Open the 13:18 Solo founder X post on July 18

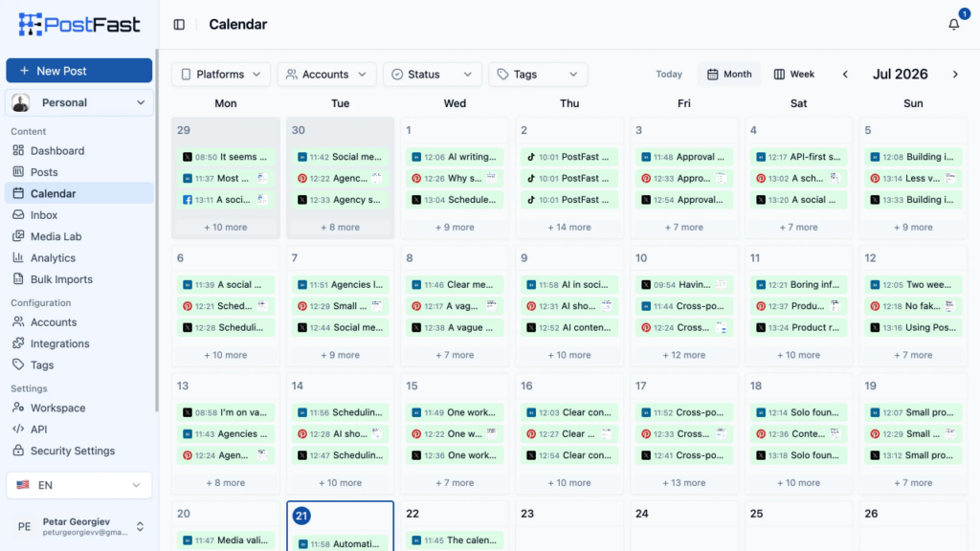[x=799, y=455]
